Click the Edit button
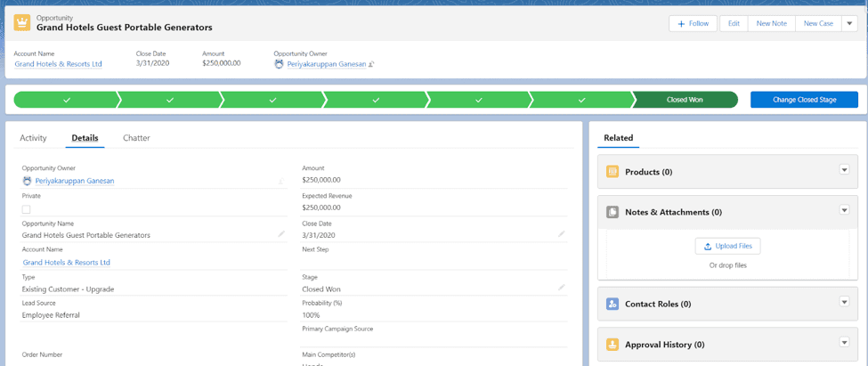 point(734,23)
